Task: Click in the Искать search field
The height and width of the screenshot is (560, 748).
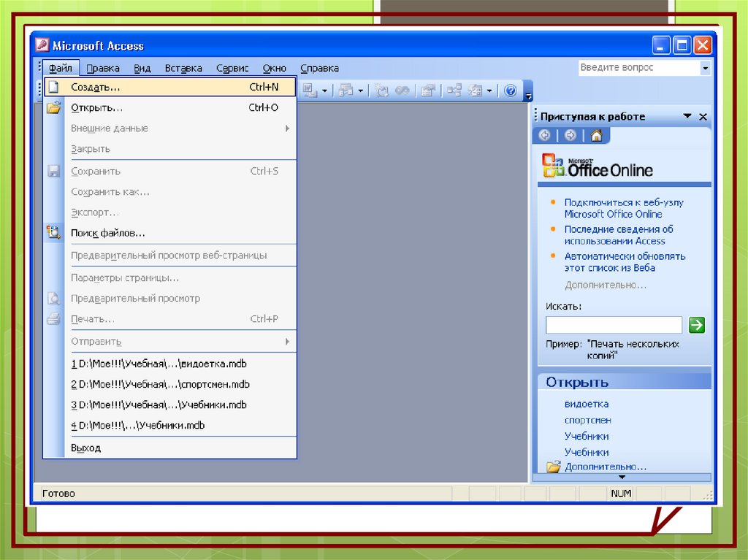Action: coord(614,326)
